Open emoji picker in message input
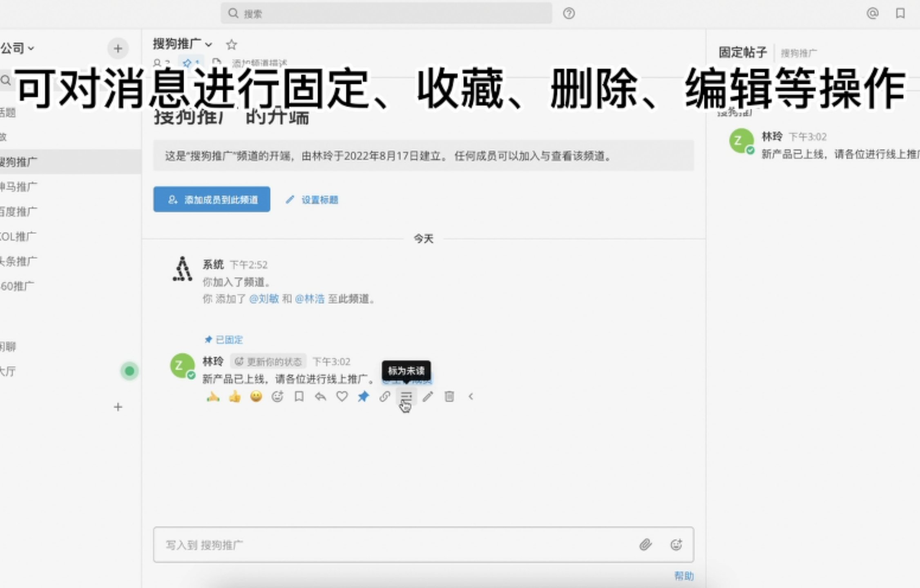The width and height of the screenshot is (920, 588). (x=676, y=545)
